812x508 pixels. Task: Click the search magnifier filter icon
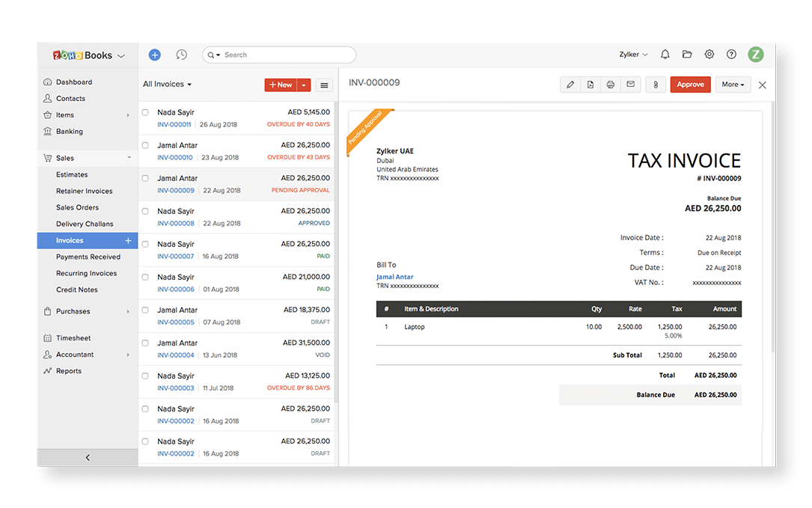point(213,55)
